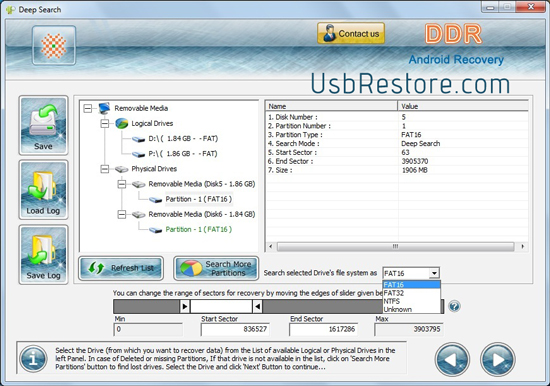Click the Value column header
The image size is (550, 386).
[463, 106]
